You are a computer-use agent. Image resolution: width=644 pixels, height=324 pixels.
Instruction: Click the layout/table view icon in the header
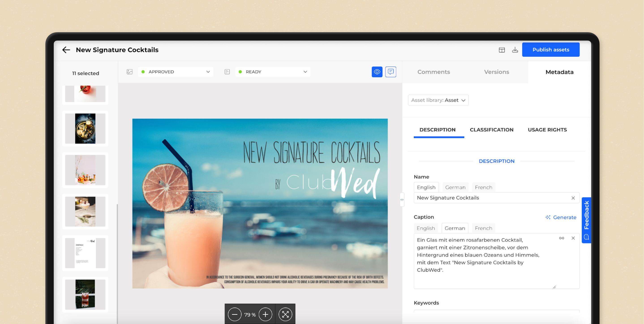502,50
